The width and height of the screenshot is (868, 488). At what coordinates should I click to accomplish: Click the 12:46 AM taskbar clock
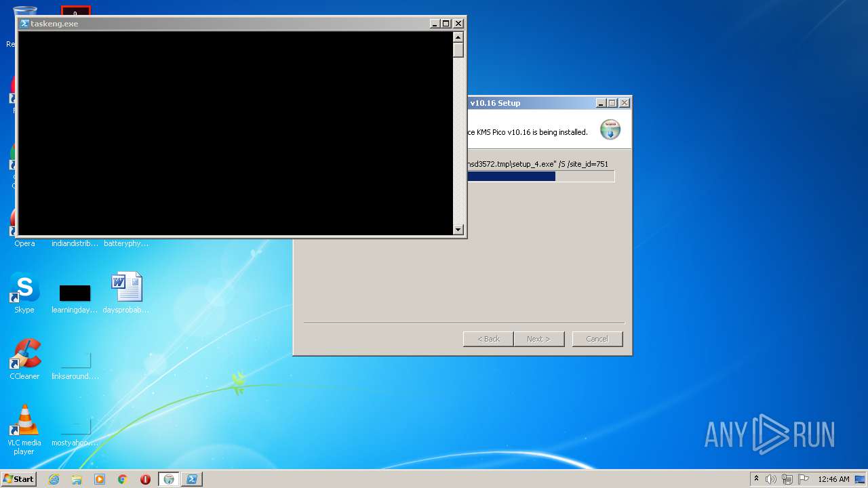(x=833, y=479)
